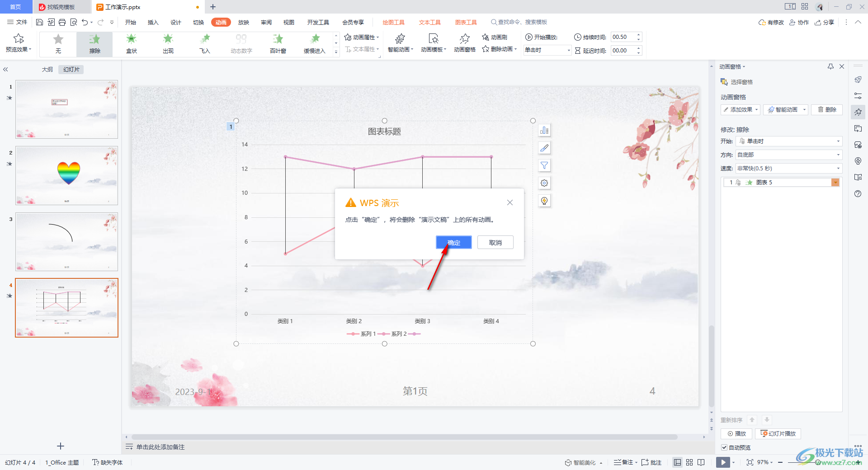Open the 文件 menu
Screen dimensions: 868x470
point(18,22)
